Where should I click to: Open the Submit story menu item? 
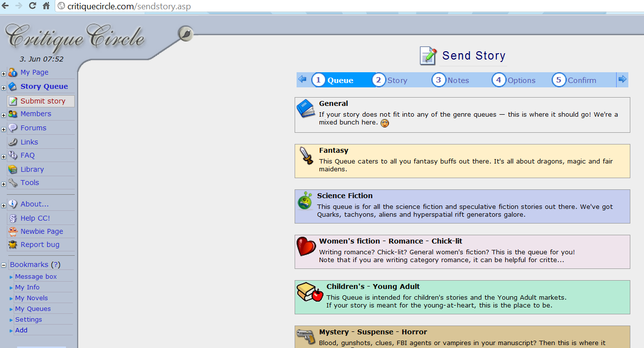coord(43,101)
